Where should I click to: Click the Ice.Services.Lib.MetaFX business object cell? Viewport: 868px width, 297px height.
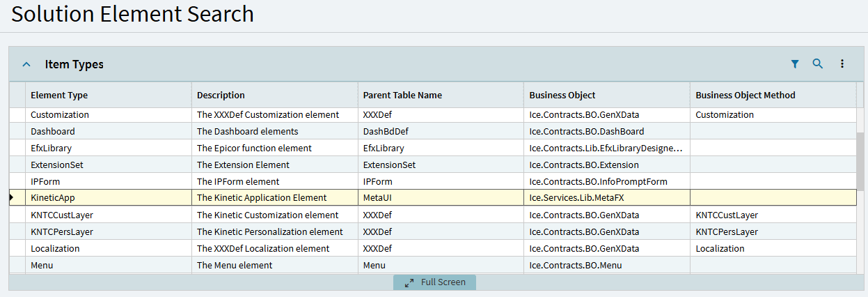click(576, 198)
